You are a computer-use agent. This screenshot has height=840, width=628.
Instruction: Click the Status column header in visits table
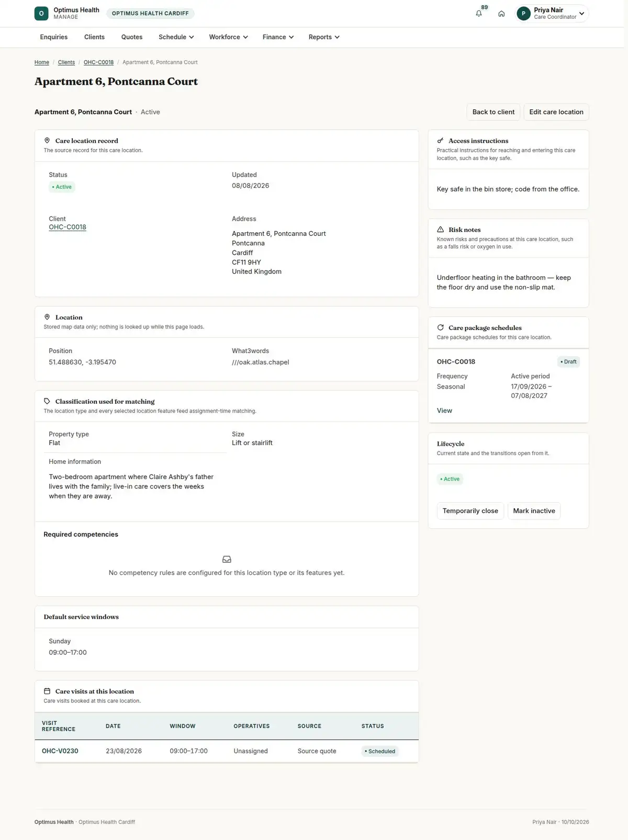pyautogui.click(x=373, y=726)
